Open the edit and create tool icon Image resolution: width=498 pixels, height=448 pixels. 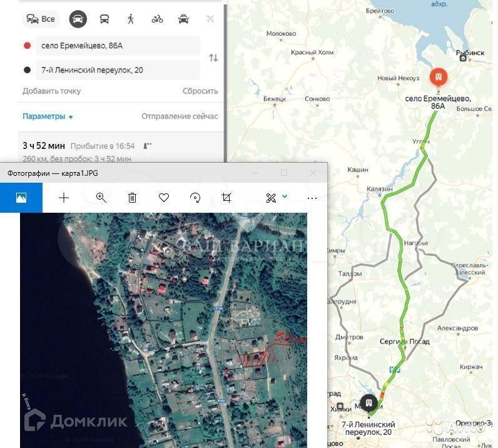[271, 198]
